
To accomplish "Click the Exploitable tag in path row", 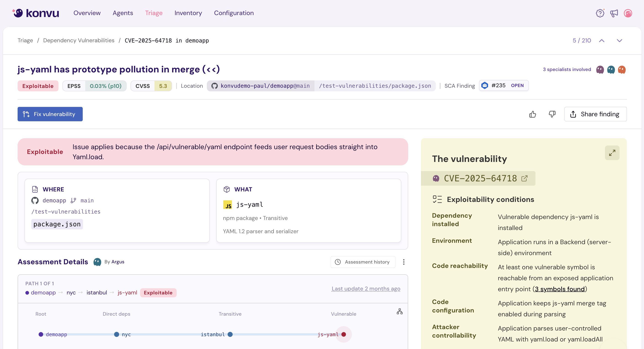I will click(x=158, y=293).
